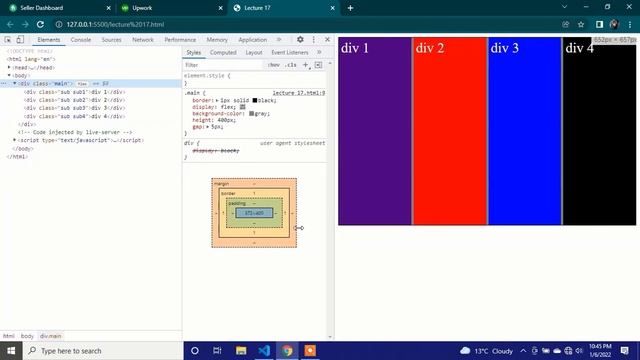Screen dimensions: 640x360
Task: Open a new browser tab
Action: 350,8
